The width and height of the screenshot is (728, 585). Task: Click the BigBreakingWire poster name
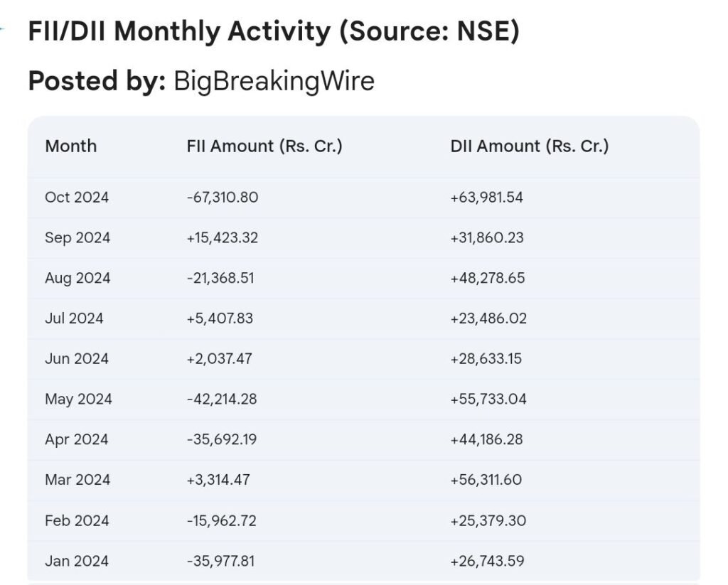[274, 81]
